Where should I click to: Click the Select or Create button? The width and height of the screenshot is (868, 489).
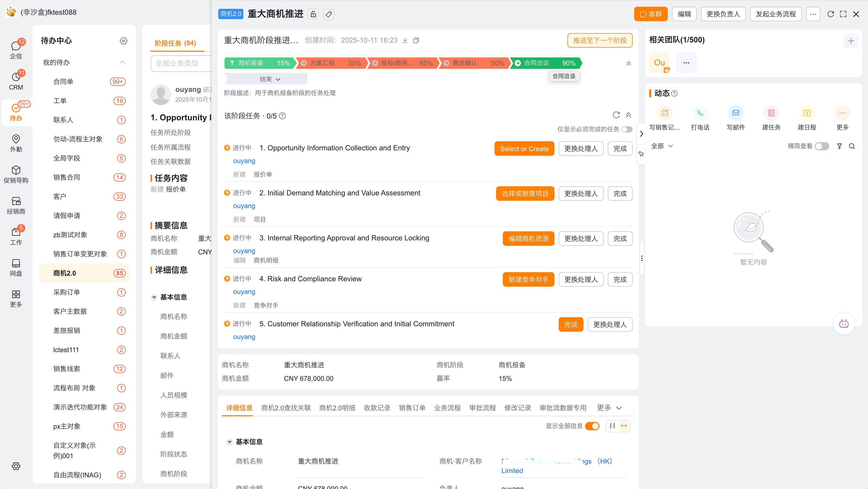[524, 149]
